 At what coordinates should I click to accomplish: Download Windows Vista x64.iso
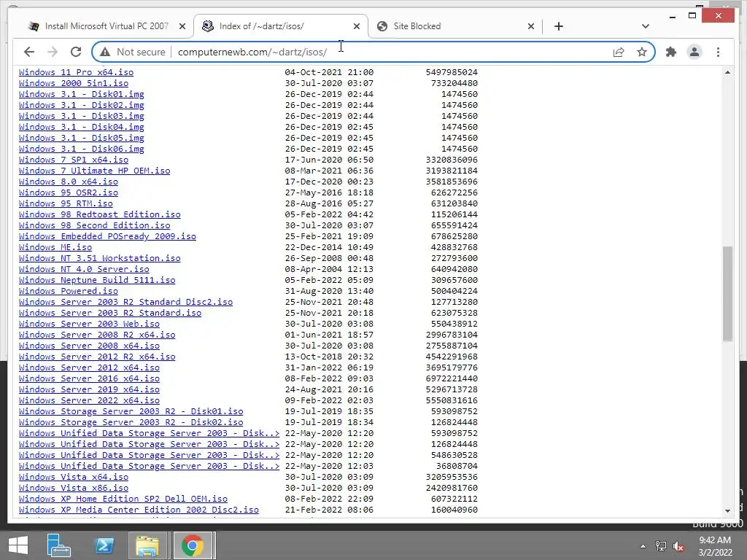coord(74,478)
